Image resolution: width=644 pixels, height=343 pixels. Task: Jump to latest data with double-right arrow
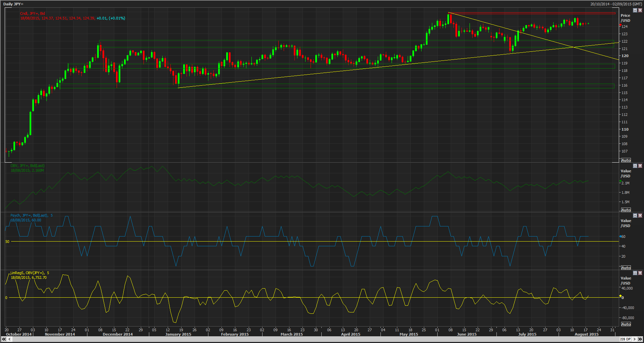(x=640, y=339)
